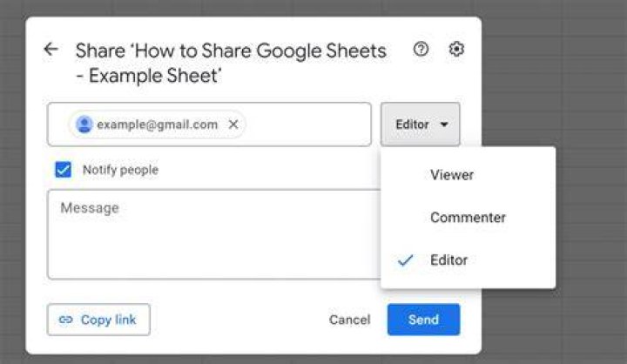Uncheck the Notify people checkbox
Image resolution: width=627 pixels, height=364 pixels.
pos(64,170)
